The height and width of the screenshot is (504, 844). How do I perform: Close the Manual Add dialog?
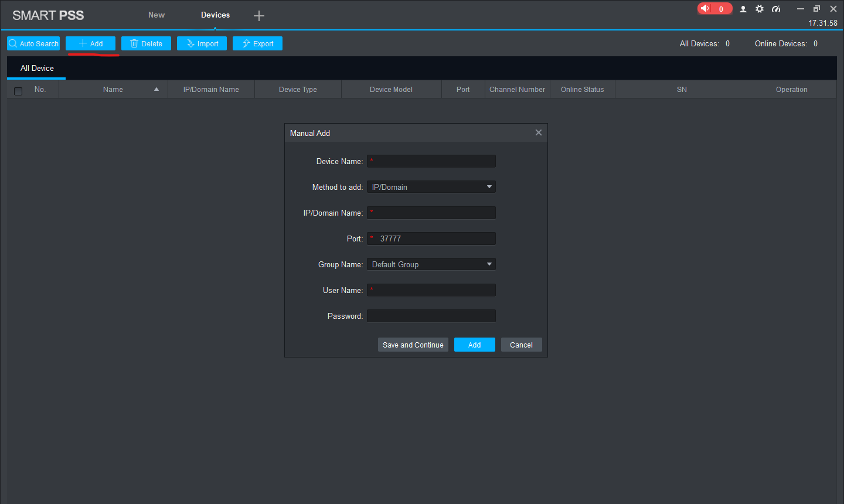tap(539, 132)
